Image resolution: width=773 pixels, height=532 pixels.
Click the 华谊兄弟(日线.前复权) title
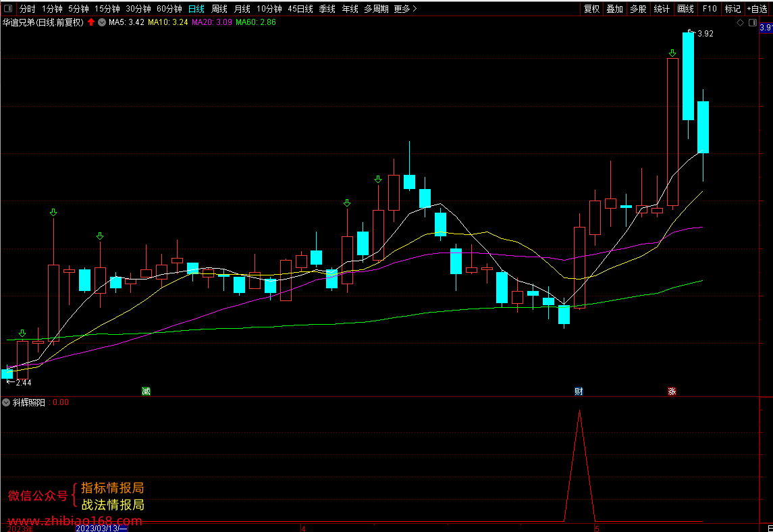point(43,22)
